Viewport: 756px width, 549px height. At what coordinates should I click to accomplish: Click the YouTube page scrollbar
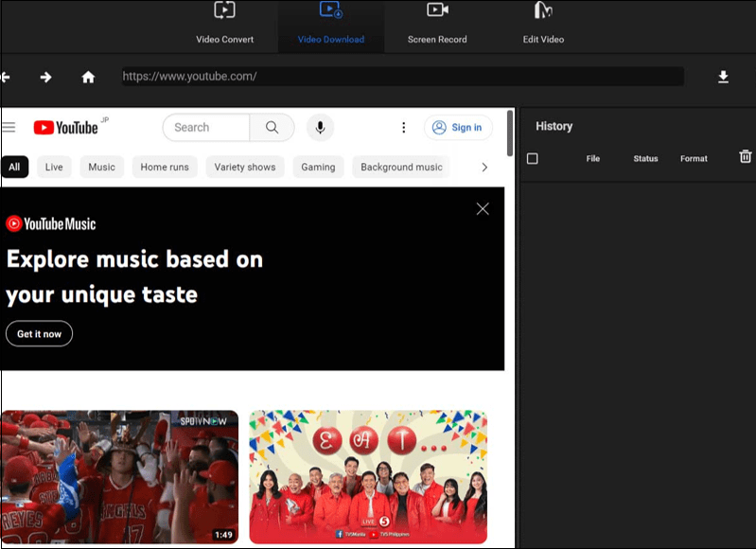coord(510,133)
